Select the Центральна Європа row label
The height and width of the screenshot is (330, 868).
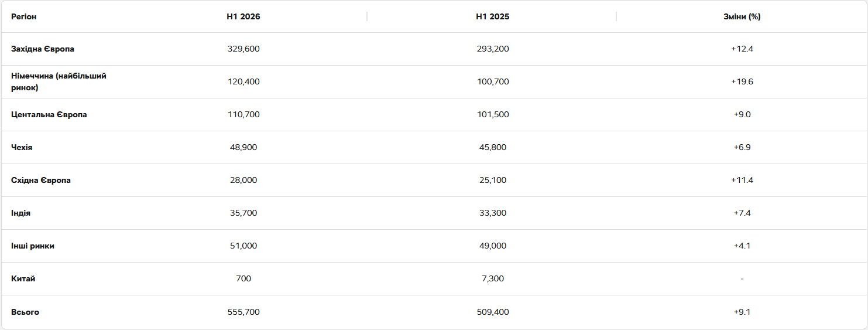pyautogui.click(x=49, y=114)
